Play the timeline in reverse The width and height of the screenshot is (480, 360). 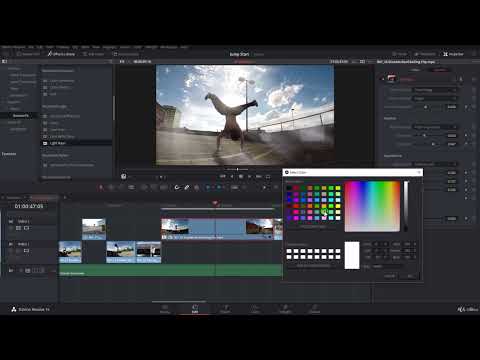232,176
